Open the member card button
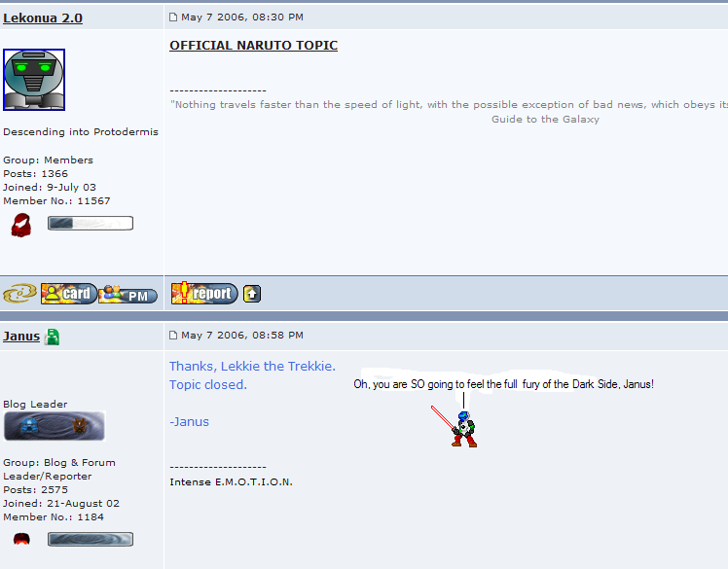This screenshot has height=569, width=728. point(69,294)
